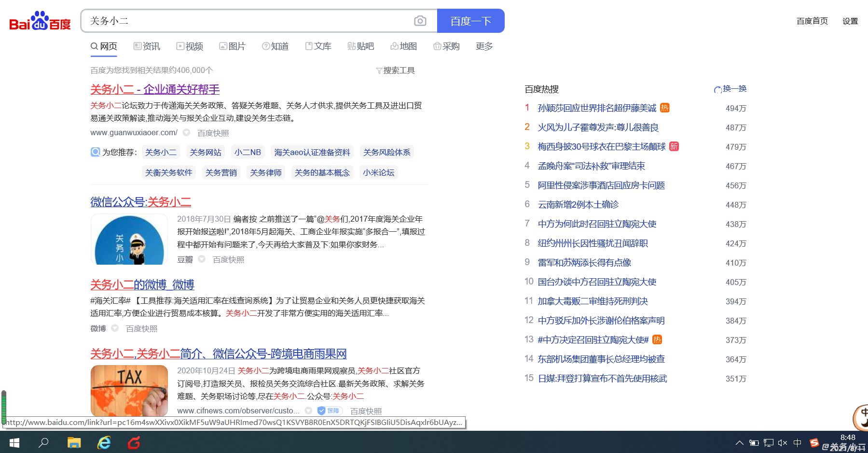Click the Baidu logo
The height and width of the screenshot is (453, 868).
point(40,21)
